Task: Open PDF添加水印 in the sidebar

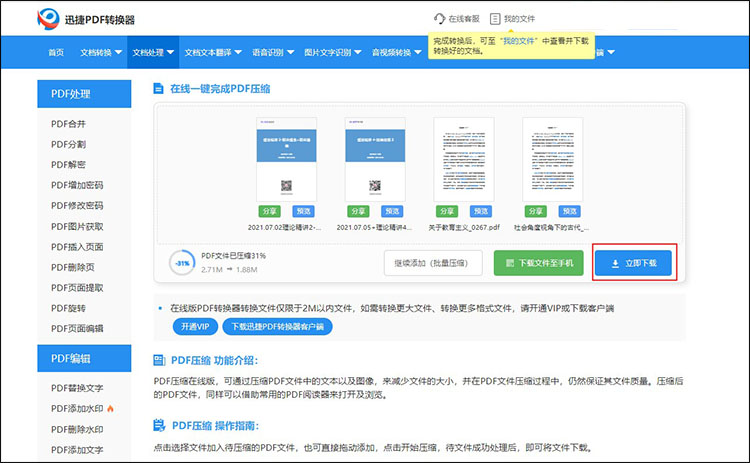Action: point(77,408)
